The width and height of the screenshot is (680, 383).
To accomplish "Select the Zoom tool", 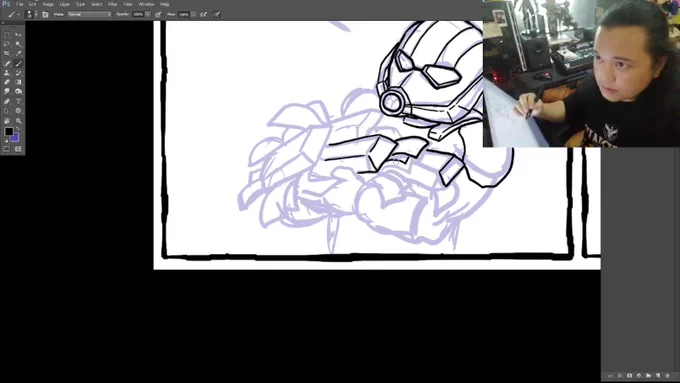I will tap(18, 121).
